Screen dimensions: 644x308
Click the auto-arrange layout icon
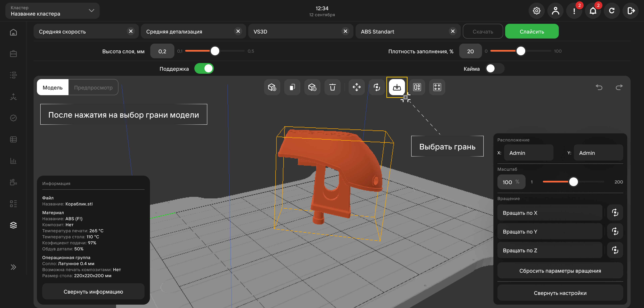pos(417,87)
